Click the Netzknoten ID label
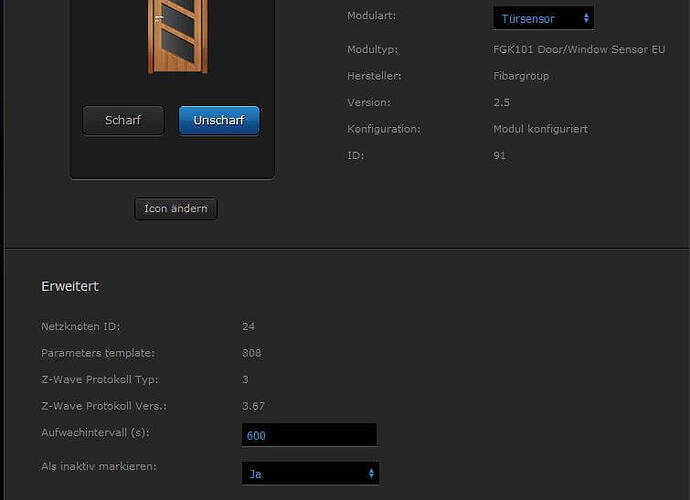The height and width of the screenshot is (500, 690). click(81, 326)
